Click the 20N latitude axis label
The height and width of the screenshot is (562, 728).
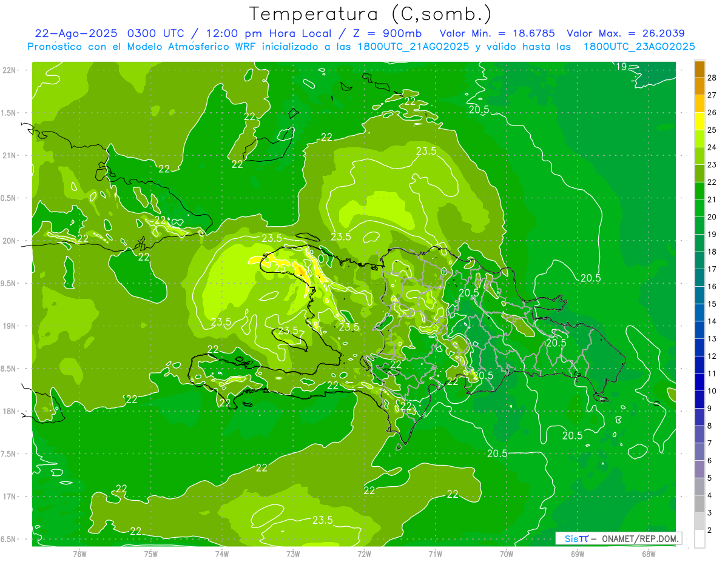tap(9, 241)
